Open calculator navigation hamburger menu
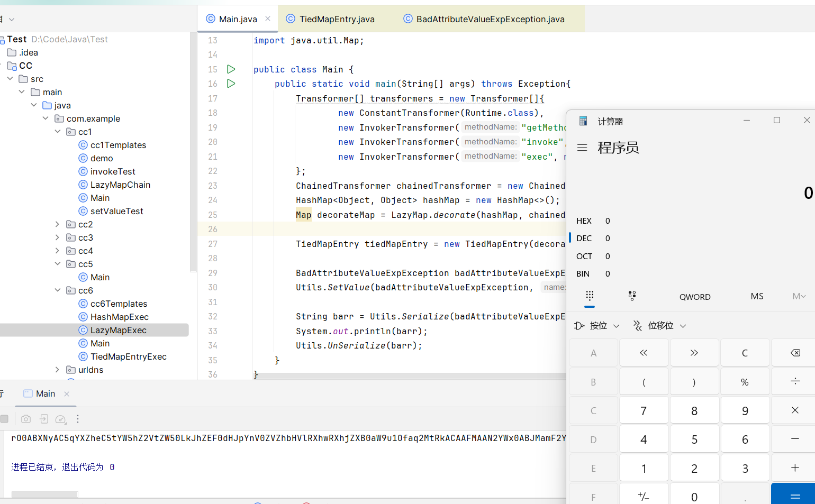Viewport: 815px width, 504px height. [x=582, y=148]
